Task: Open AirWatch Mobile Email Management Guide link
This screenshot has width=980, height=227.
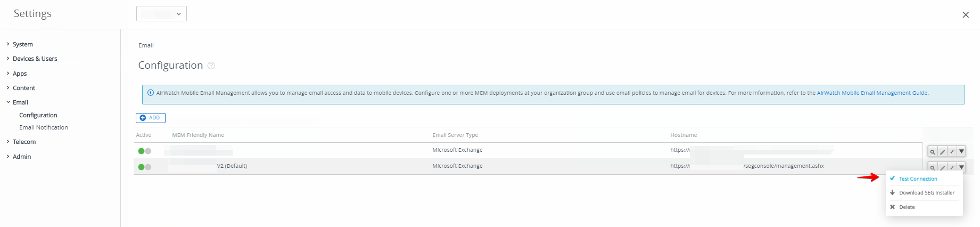Action: click(x=872, y=93)
